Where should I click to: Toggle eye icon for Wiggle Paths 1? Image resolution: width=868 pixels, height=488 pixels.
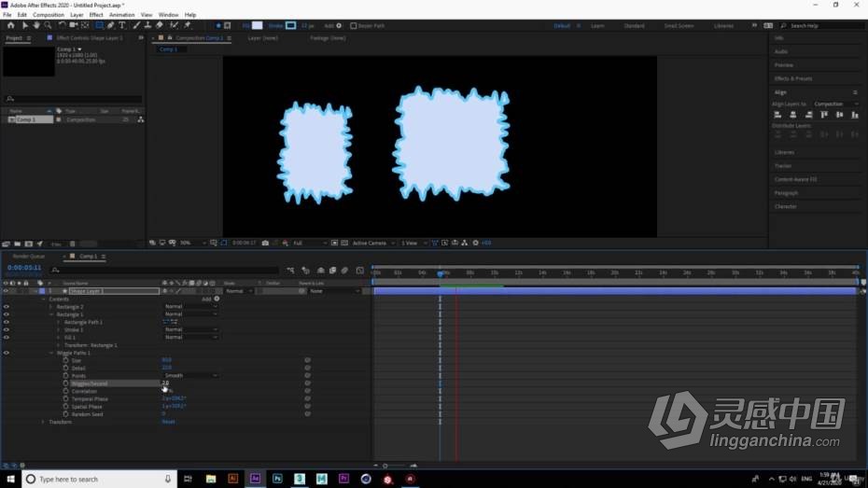pos(7,353)
